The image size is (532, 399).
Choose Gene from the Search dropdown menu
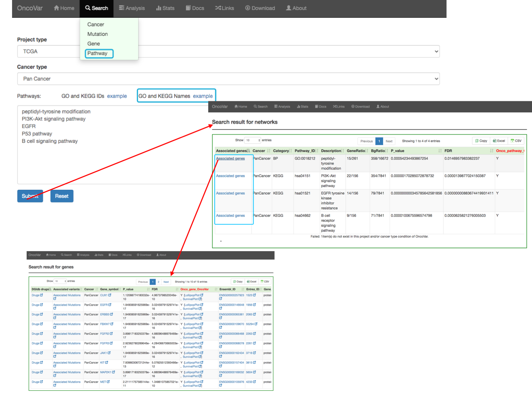point(93,44)
